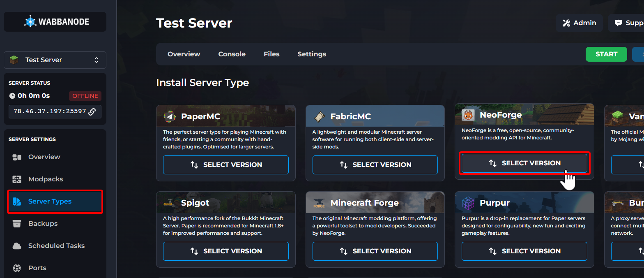
Task: Click SELECT VERSION for Minecraft Forge
Action: pyautogui.click(x=375, y=251)
